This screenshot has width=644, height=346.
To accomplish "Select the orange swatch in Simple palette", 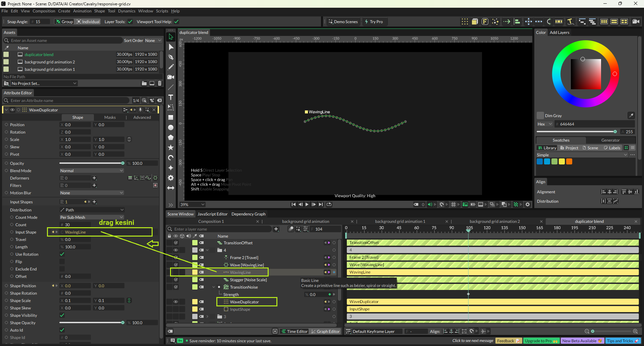I will click(x=569, y=162).
